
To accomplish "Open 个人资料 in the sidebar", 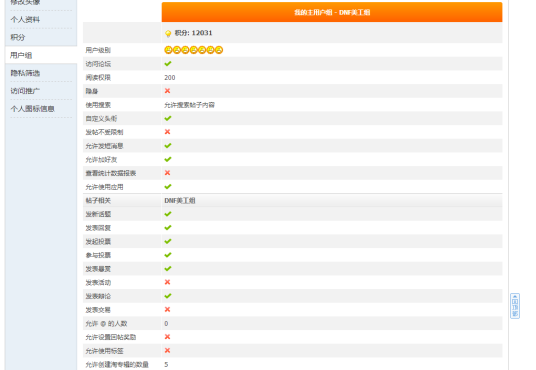I will pos(25,19).
